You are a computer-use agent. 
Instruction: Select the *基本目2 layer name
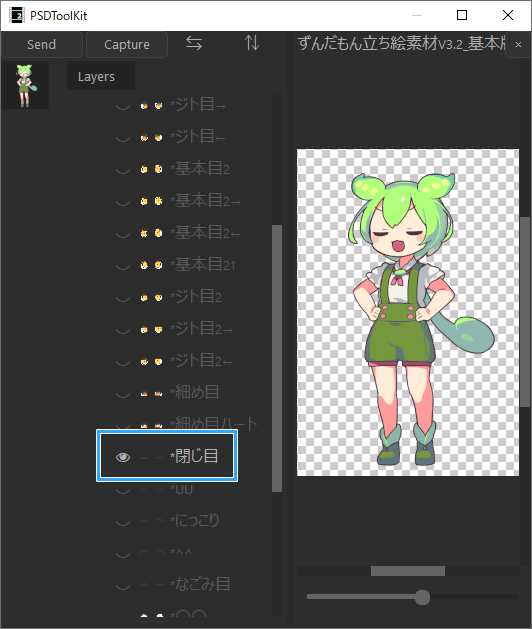tap(200, 168)
